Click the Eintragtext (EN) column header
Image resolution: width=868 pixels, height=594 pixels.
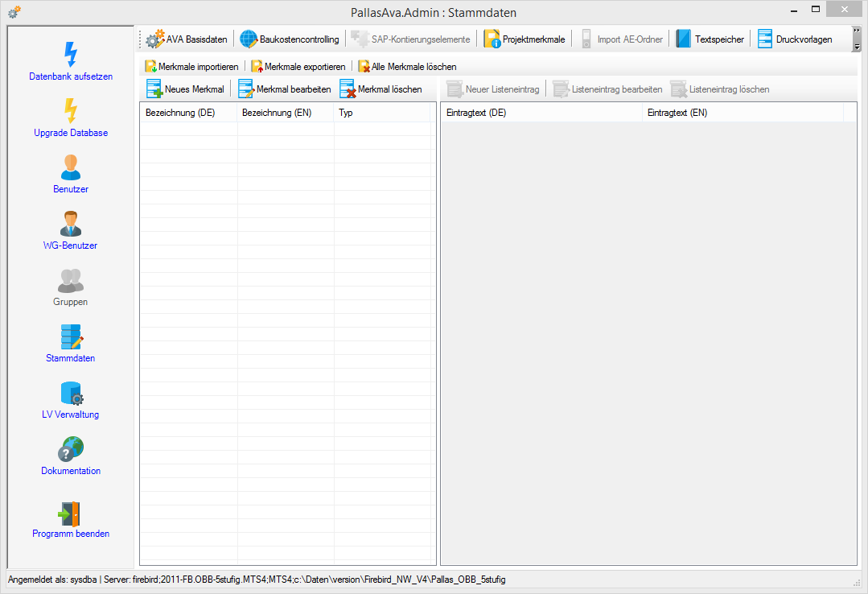[743, 113]
